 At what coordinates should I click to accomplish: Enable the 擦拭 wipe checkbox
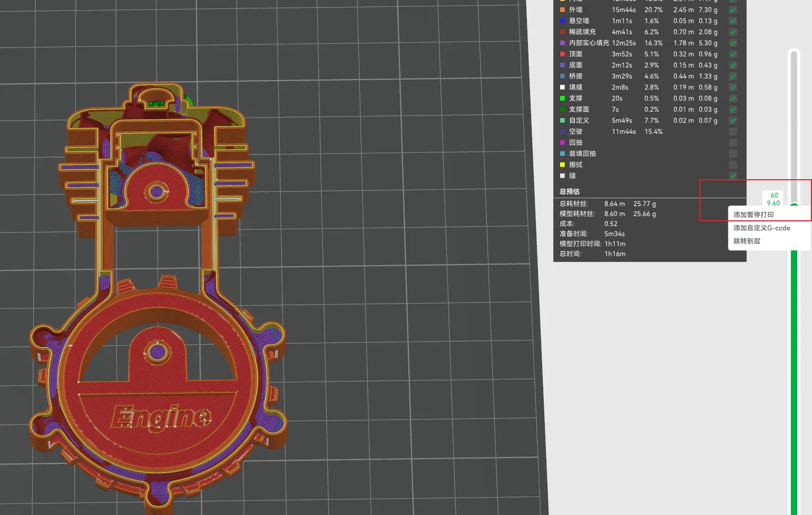point(732,164)
